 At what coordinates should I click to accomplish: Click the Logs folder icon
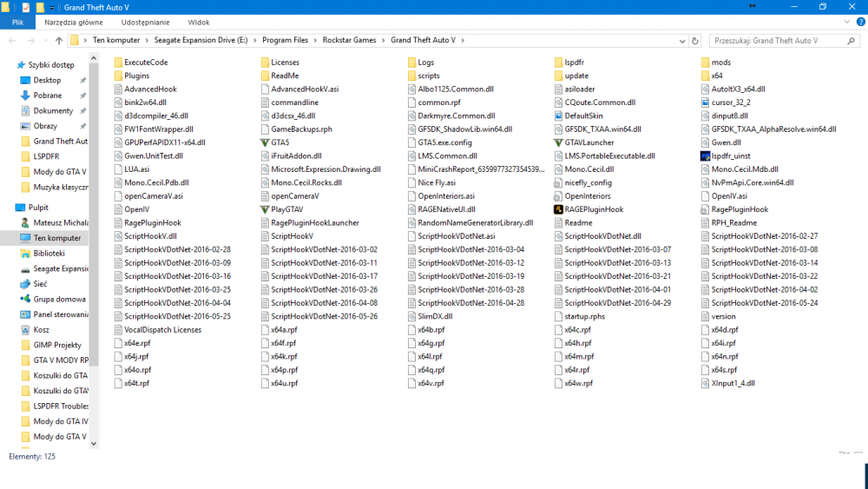click(x=411, y=62)
